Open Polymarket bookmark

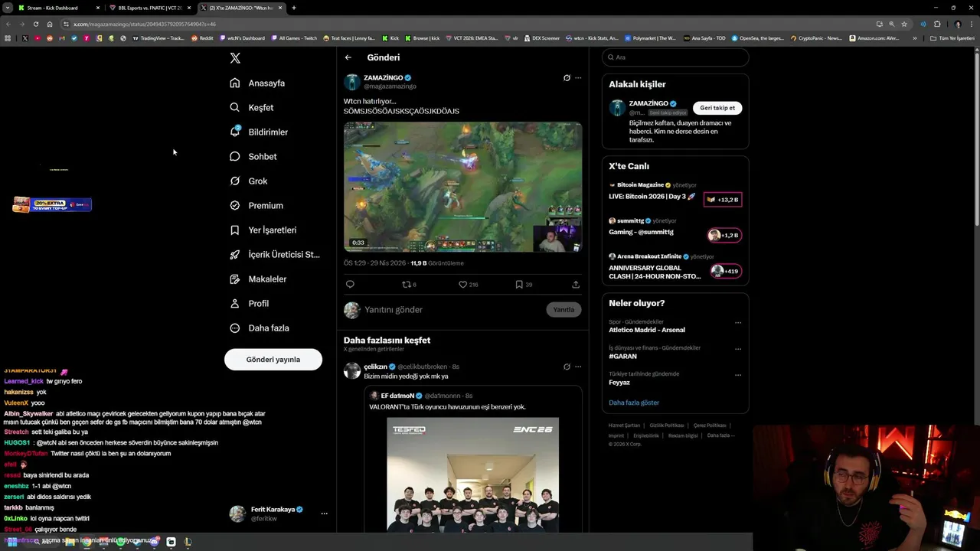651,38
